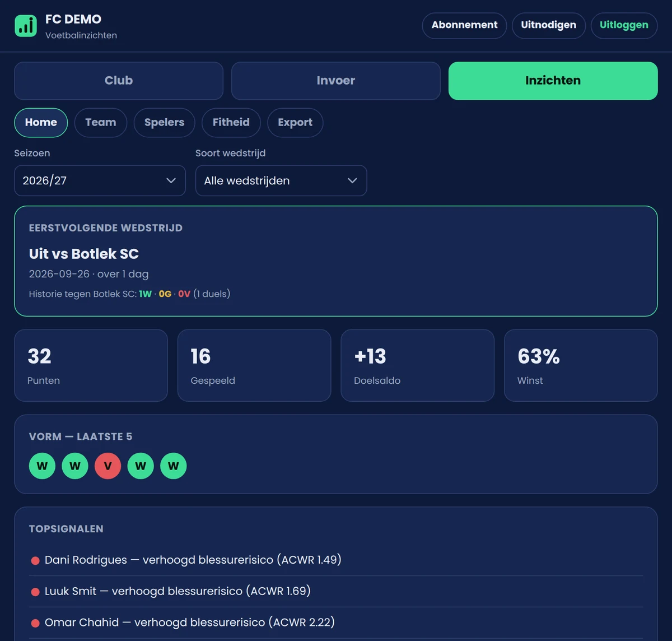
Task: Click the 0G history result
Action: tap(165, 294)
